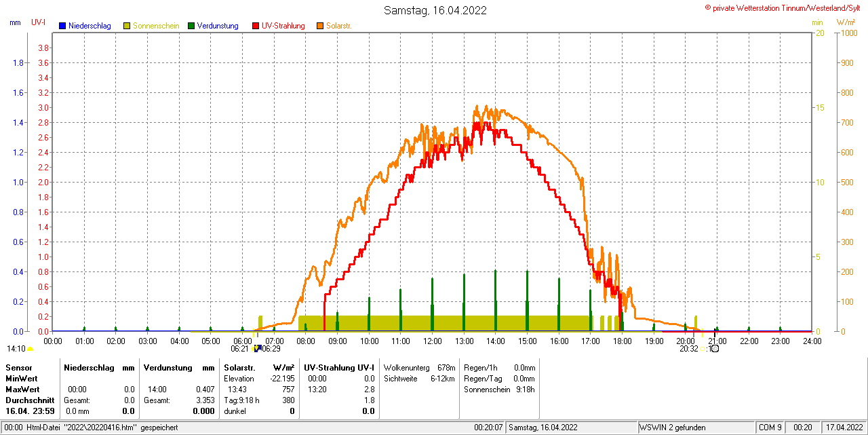
Task: Click the Tag:9:18 h entry
Action: (241, 400)
